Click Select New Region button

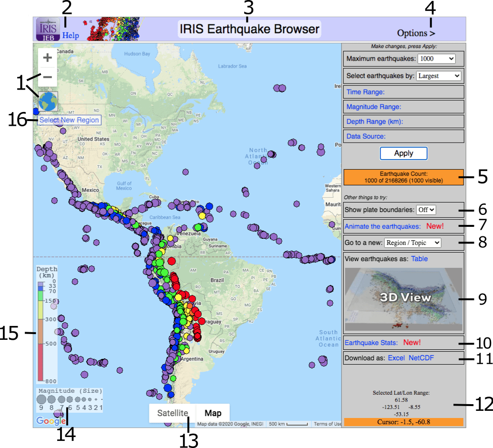(69, 120)
